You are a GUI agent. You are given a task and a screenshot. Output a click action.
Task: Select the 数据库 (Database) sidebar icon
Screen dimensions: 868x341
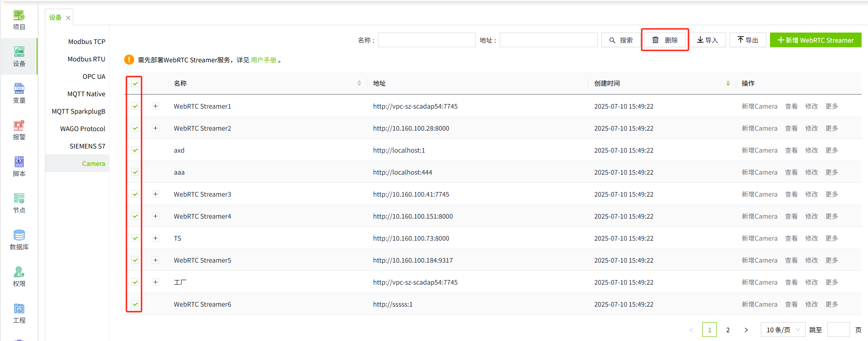(x=19, y=240)
